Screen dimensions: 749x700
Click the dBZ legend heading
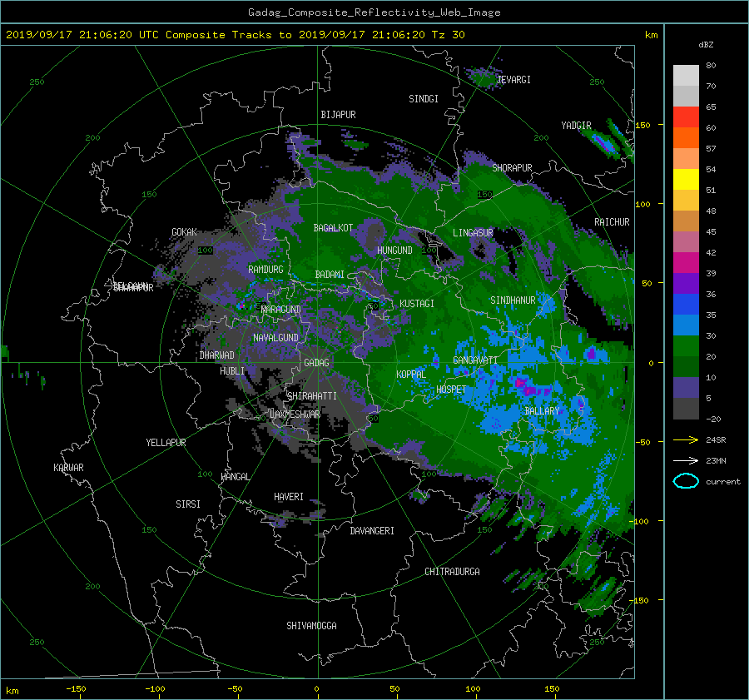point(706,45)
